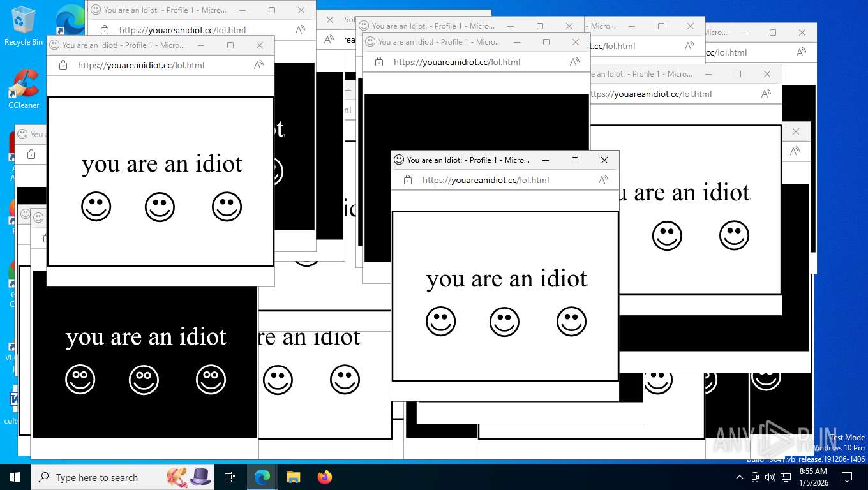Screen dimensions: 868x490
Task: Select URL field of inactive three-black-smiley window
Action: tap(141, 65)
